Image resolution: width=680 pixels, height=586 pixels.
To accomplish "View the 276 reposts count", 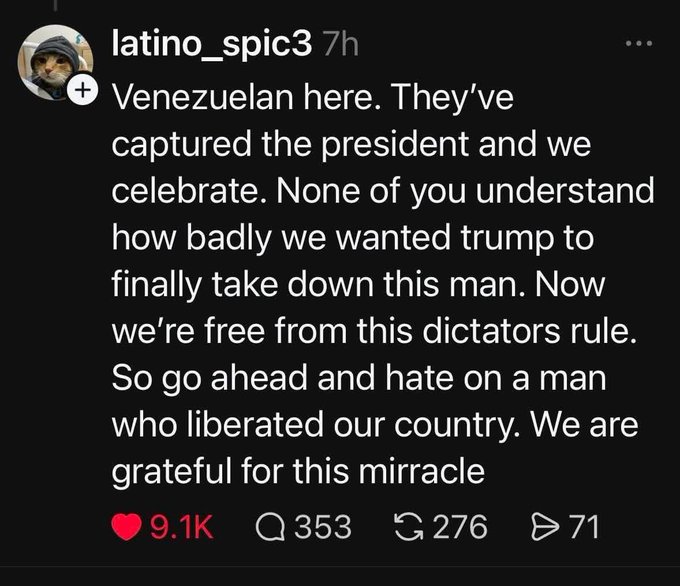I will click(458, 525).
